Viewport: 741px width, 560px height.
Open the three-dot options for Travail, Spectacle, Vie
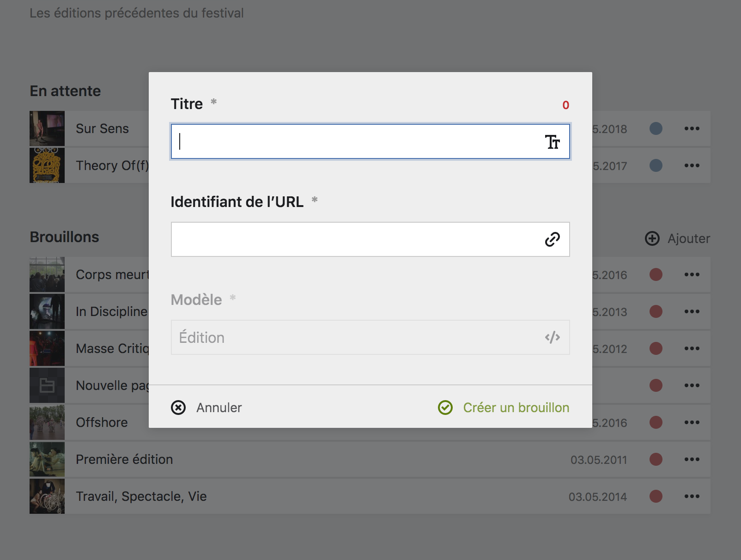(x=692, y=496)
